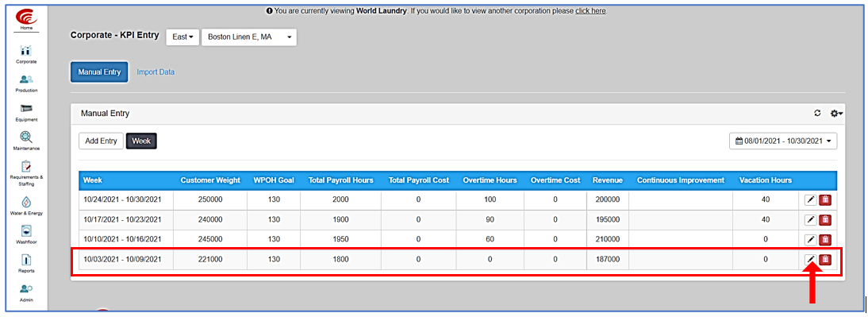The height and width of the screenshot is (317, 868).
Task: Click the overtime hours value 100
Action: (490, 200)
